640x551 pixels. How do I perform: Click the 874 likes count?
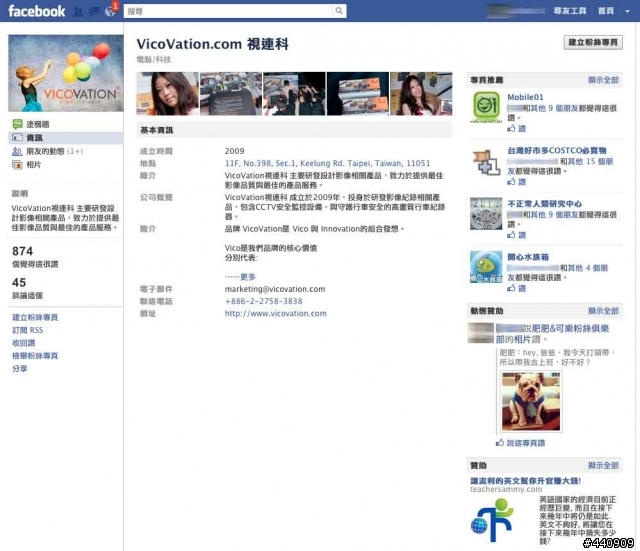(22, 251)
